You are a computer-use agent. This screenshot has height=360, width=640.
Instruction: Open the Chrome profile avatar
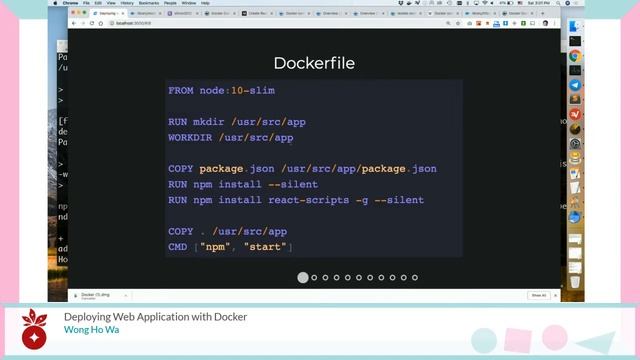tap(545, 23)
